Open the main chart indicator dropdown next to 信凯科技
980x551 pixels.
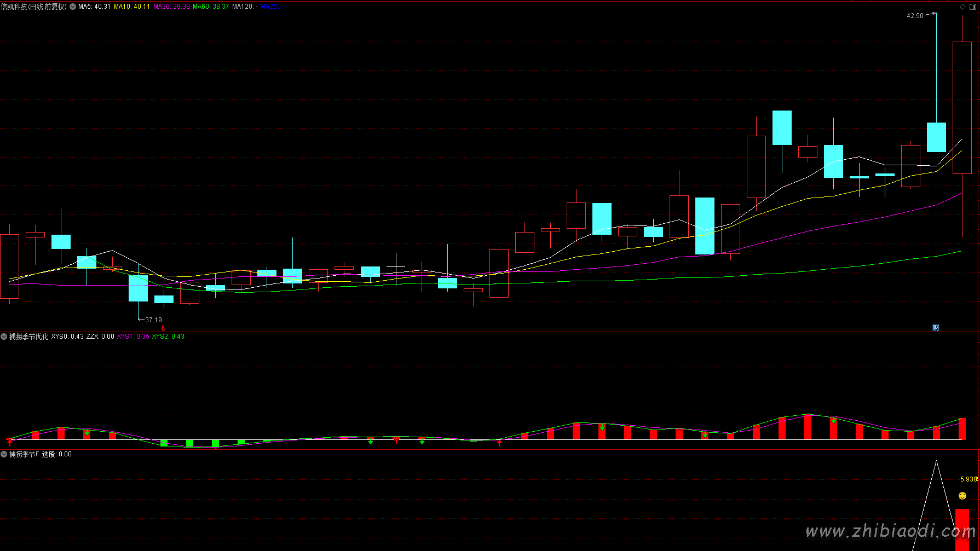[73, 7]
